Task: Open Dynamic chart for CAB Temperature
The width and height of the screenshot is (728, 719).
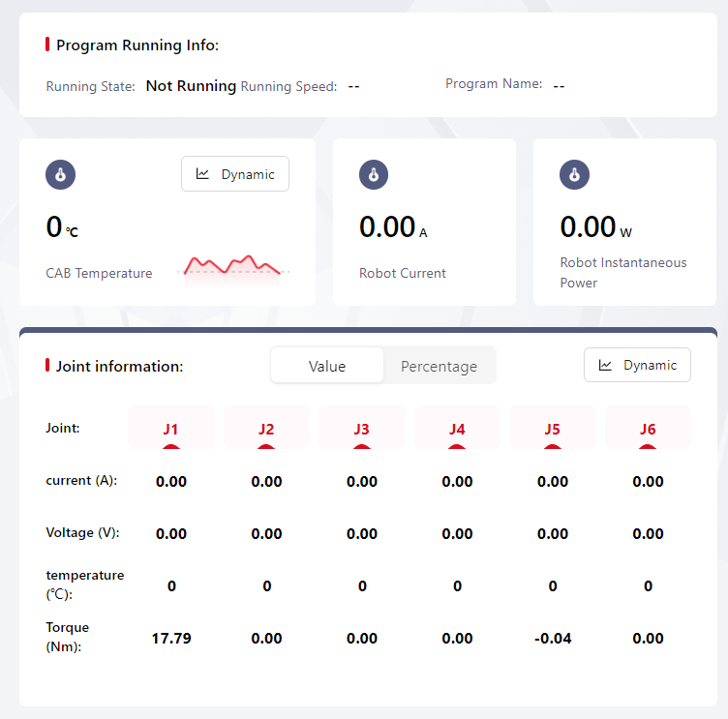Action: tap(235, 174)
